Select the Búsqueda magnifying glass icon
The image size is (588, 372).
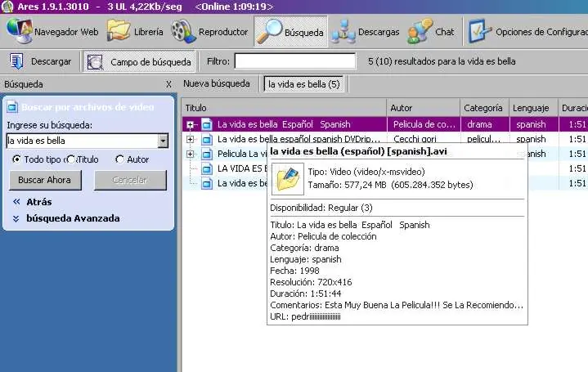[x=269, y=32]
